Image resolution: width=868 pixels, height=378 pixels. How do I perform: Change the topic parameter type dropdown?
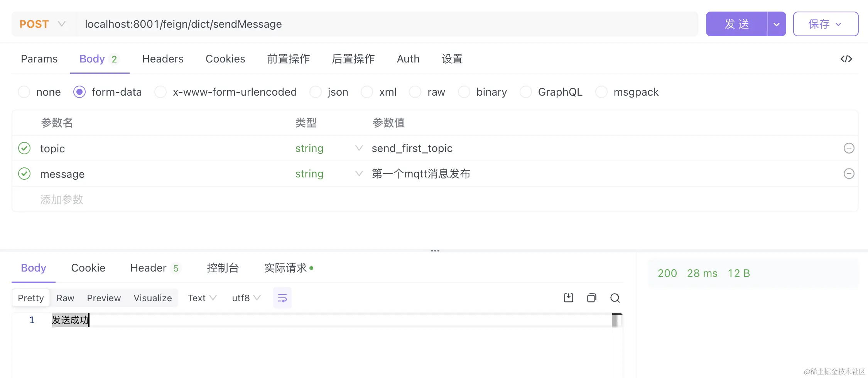coord(329,148)
